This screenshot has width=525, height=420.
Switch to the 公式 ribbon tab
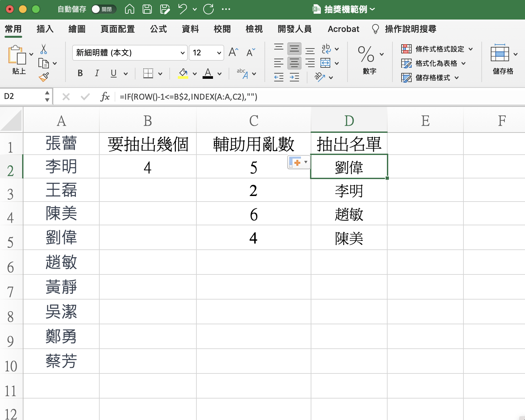click(158, 29)
